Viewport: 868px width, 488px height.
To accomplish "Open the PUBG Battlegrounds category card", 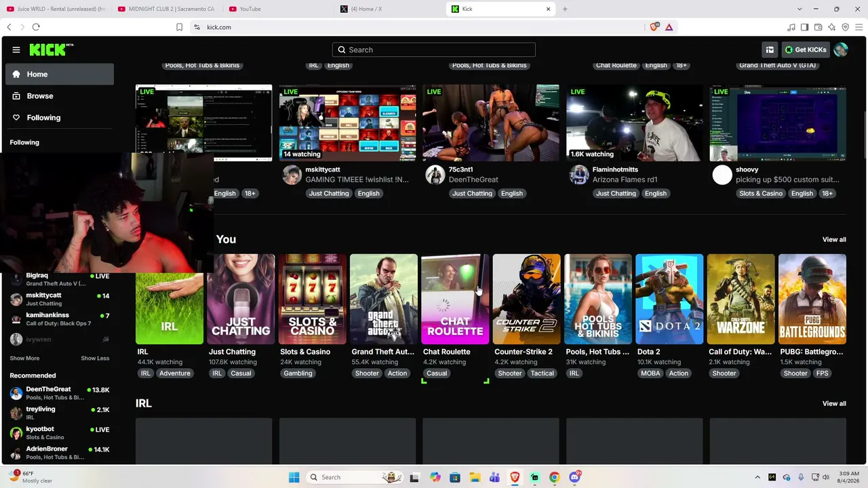I will coord(812,299).
